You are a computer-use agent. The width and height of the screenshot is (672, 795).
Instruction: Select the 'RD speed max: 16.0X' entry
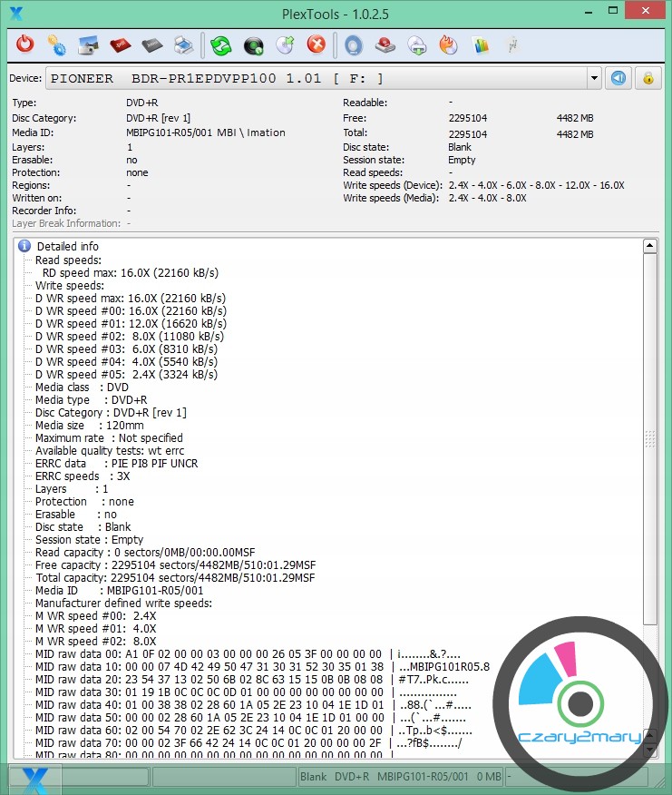pos(130,272)
